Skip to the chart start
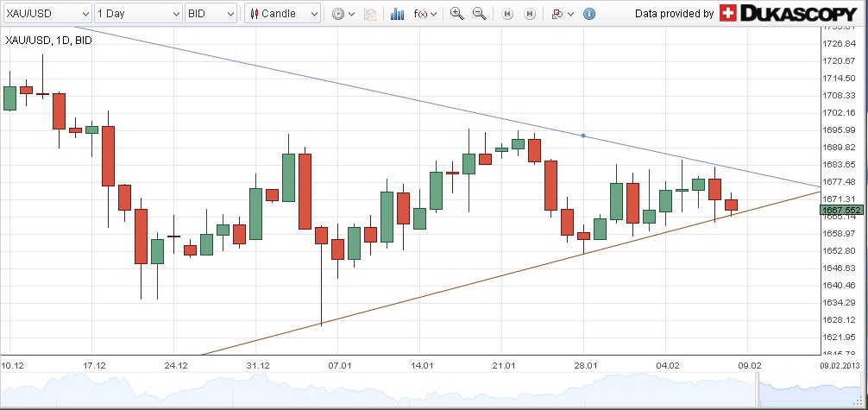868x410 pixels. [x=508, y=14]
